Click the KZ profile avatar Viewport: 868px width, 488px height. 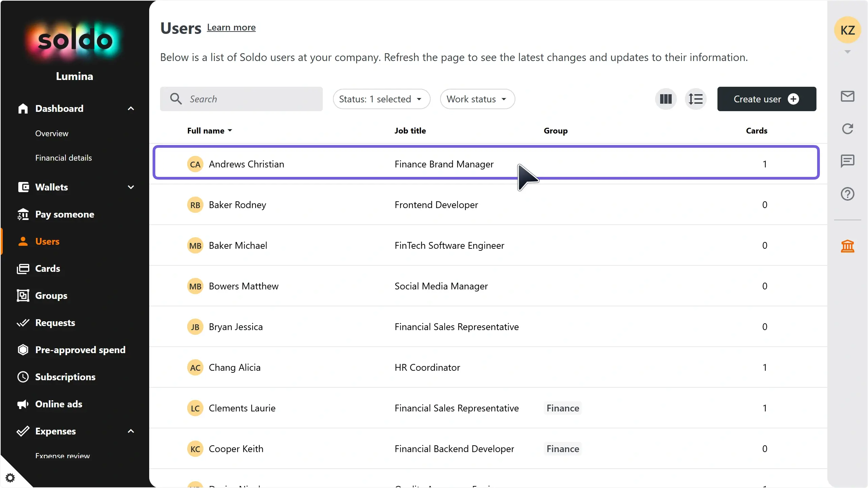pyautogui.click(x=847, y=30)
